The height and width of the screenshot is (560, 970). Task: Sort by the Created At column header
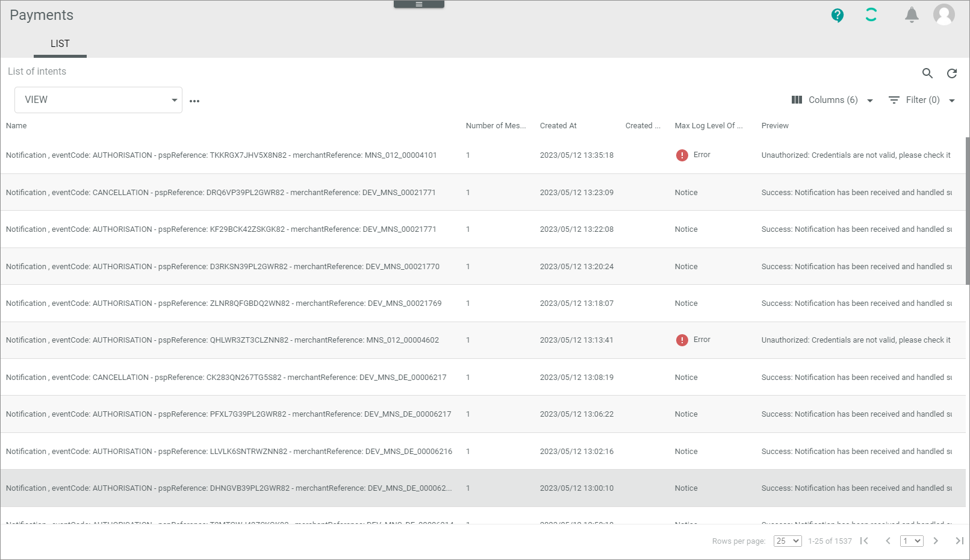coord(558,126)
